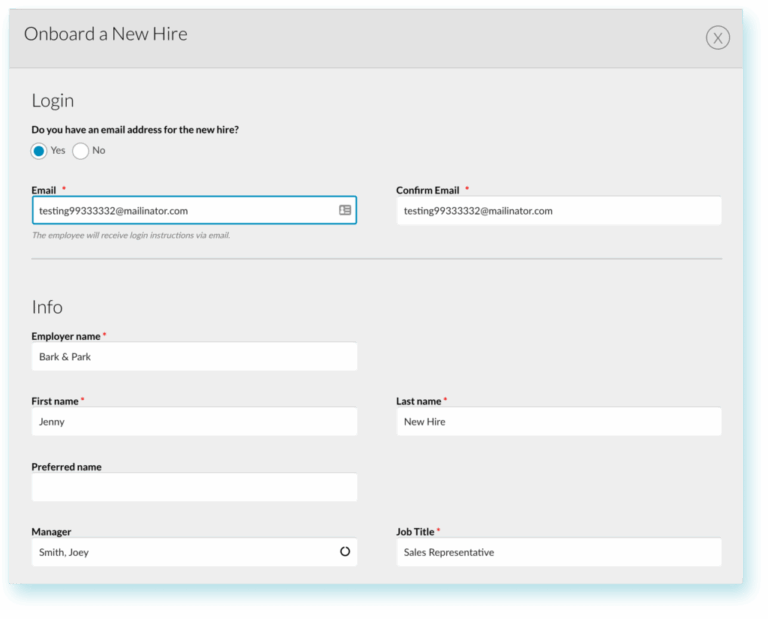Screen dimensions: 768x619
Task: Edit the Employer name field
Action: coord(194,357)
